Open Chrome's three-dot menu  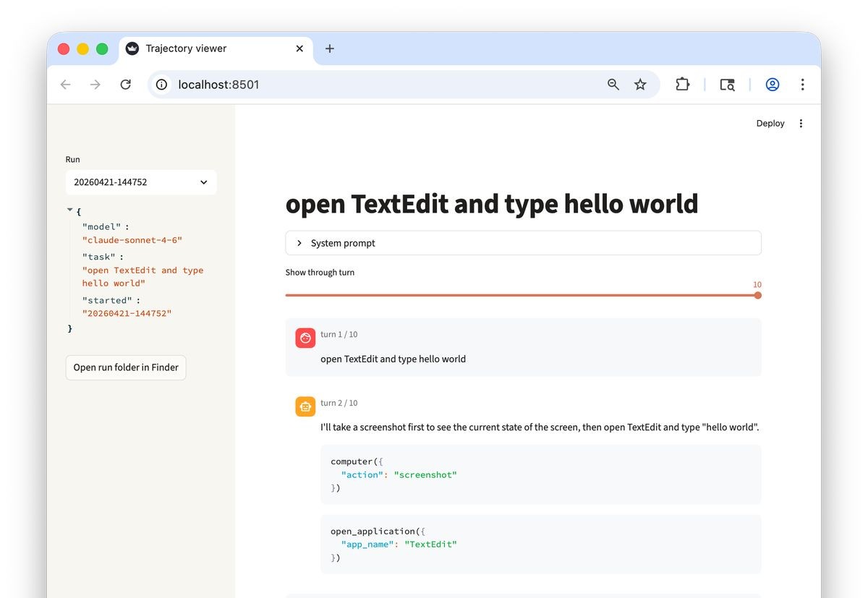tap(802, 85)
